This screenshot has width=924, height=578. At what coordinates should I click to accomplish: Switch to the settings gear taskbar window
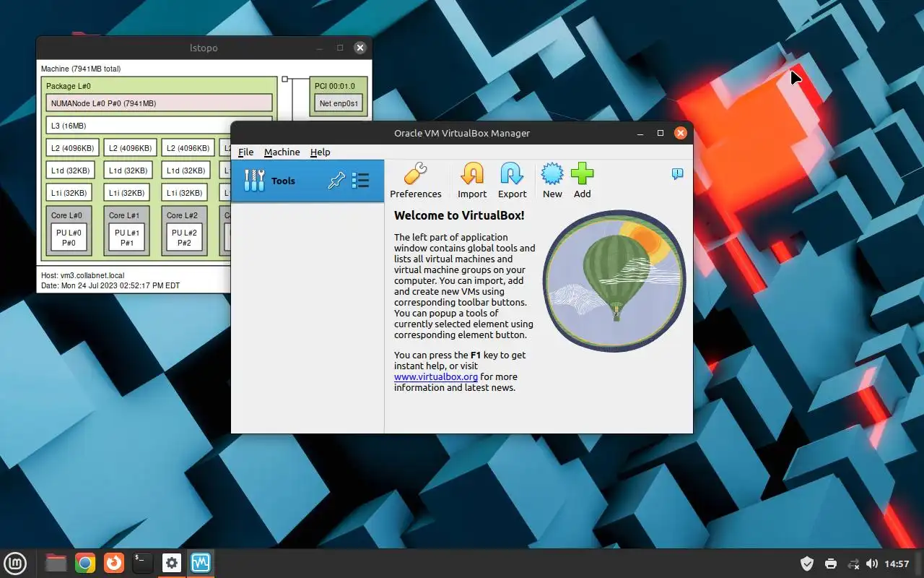point(171,563)
